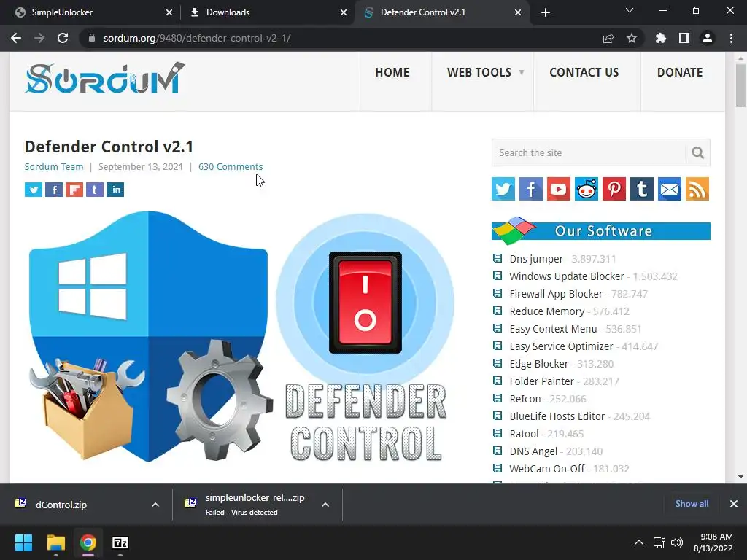
Task: Open the Chrome profile icon
Action: (708, 38)
